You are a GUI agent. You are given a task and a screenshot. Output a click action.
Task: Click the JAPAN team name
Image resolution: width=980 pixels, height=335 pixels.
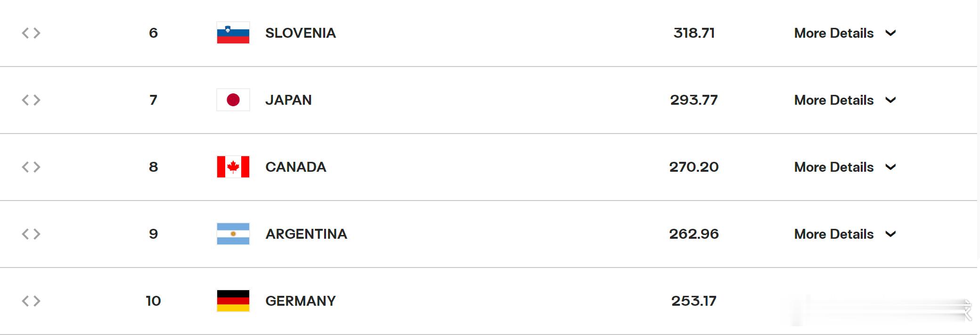[288, 100]
